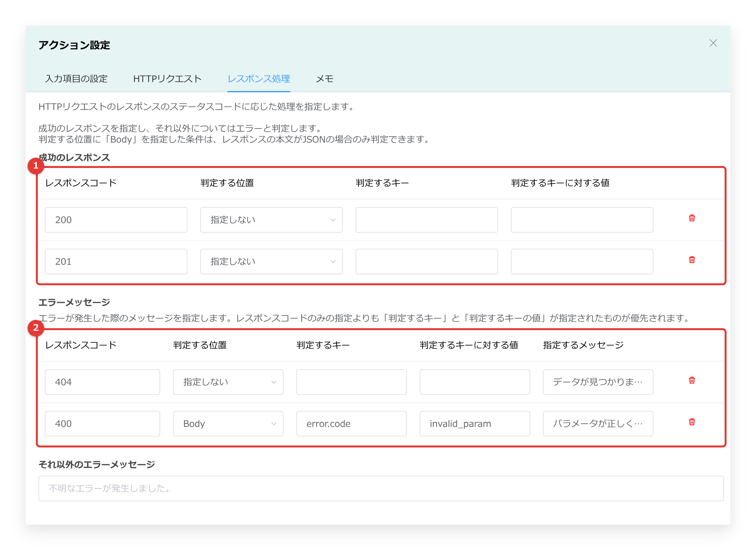This screenshot has height=550, width=756.
Task: Delete the 404 error message row
Action: [692, 380]
